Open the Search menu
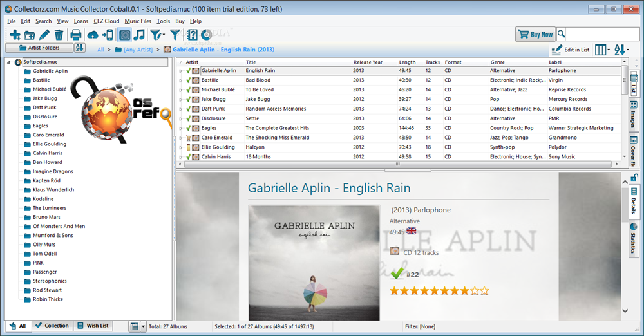The height and width of the screenshot is (336, 644). click(44, 21)
